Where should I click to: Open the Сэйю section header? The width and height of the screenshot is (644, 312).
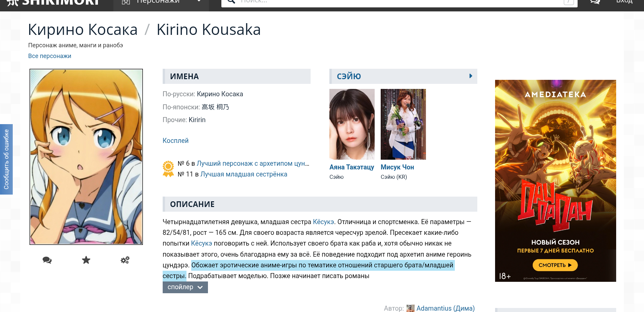(x=349, y=76)
